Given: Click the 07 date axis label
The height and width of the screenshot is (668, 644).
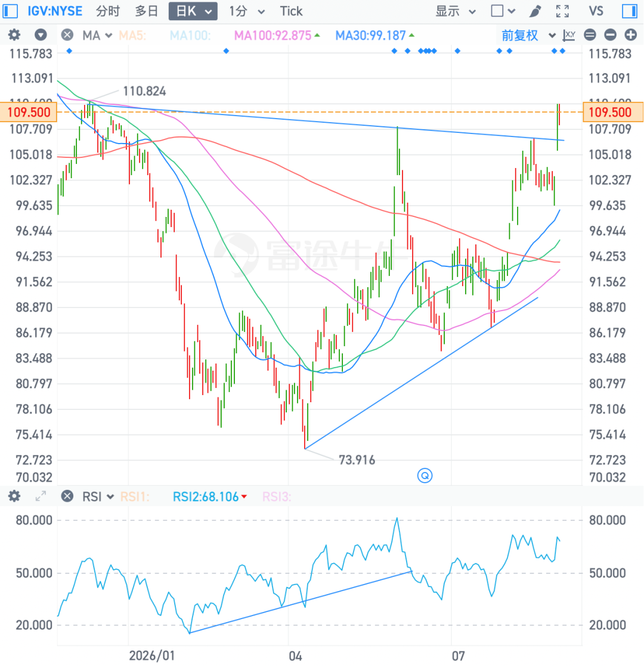Looking at the screenshot, I should (458, 655).
